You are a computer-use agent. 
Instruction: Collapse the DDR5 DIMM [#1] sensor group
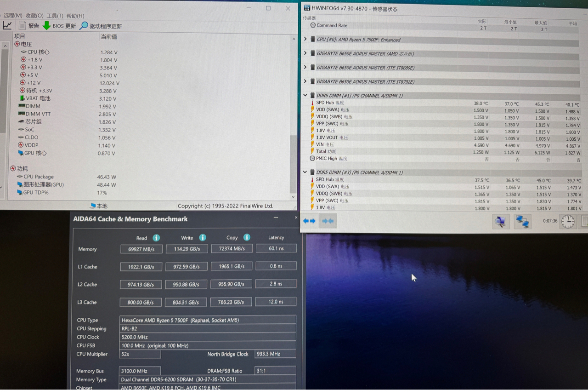305,96
